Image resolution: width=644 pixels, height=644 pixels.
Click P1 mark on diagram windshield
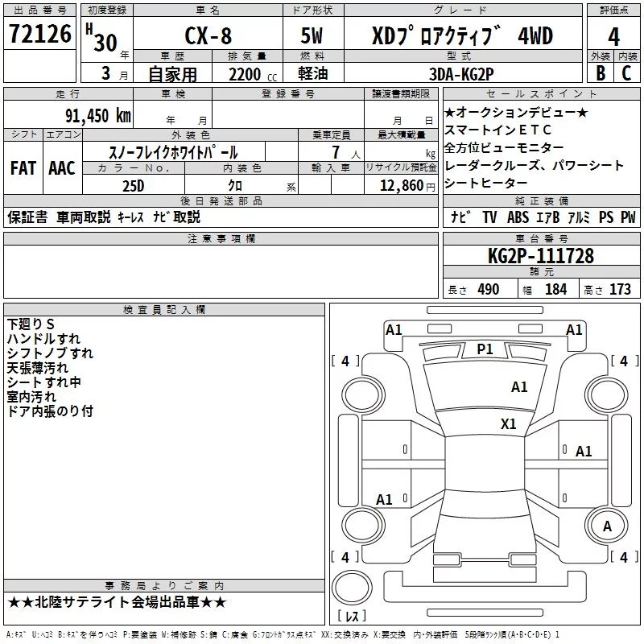point(485,349)
